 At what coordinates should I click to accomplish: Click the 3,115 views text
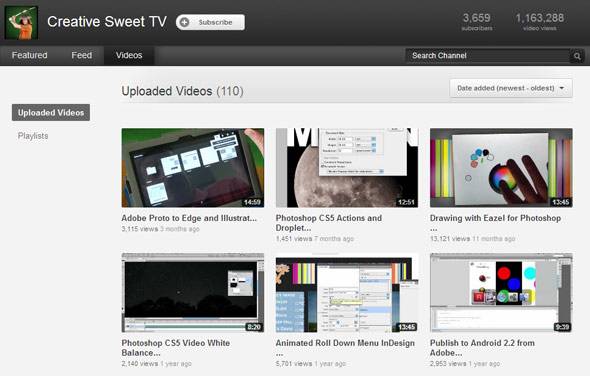pos(140,229)
